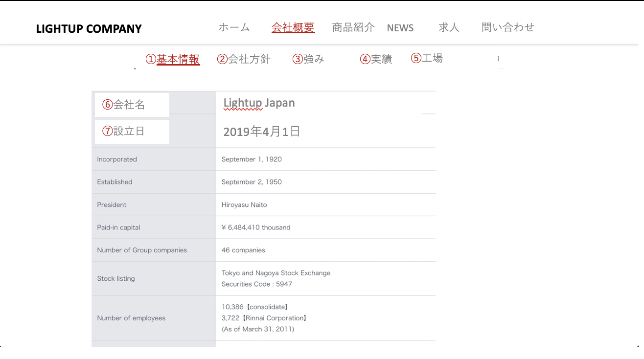Navigate to the 求人 page
The height and width of the screenshot is (359, 644).
click(449, 27)
